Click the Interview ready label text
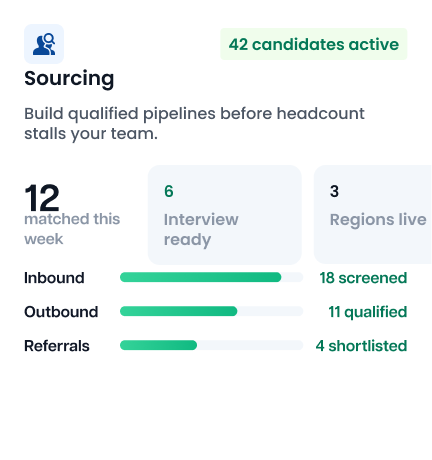Screen dimensions: 432x460 click(x=201, y=230)
